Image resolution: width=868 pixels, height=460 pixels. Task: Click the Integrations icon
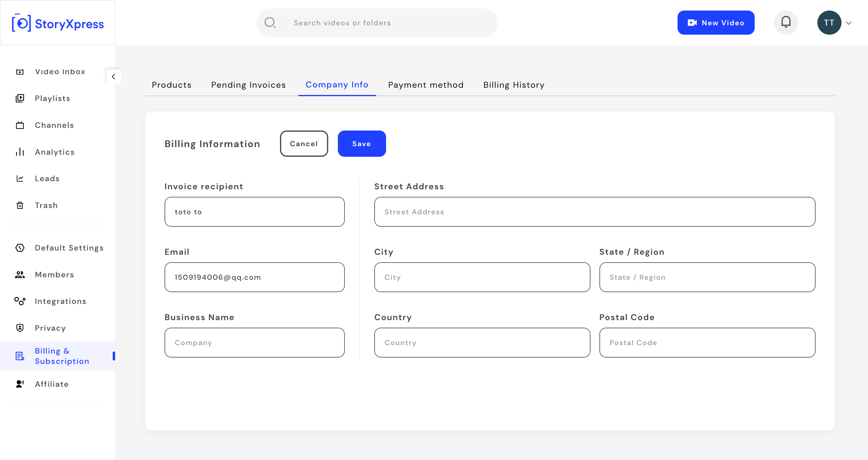pyautogui.click(x=20, y=301)
